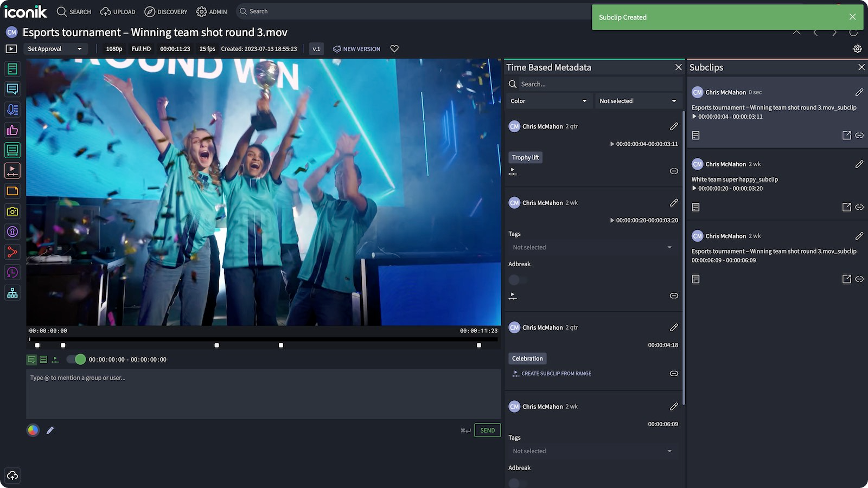Click the Trophy lift tag

[525, 157]
